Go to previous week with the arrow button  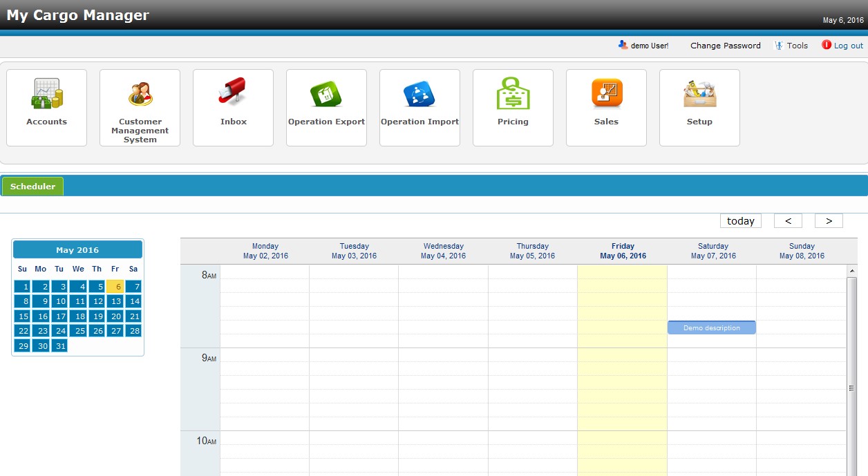click(788, 220)
